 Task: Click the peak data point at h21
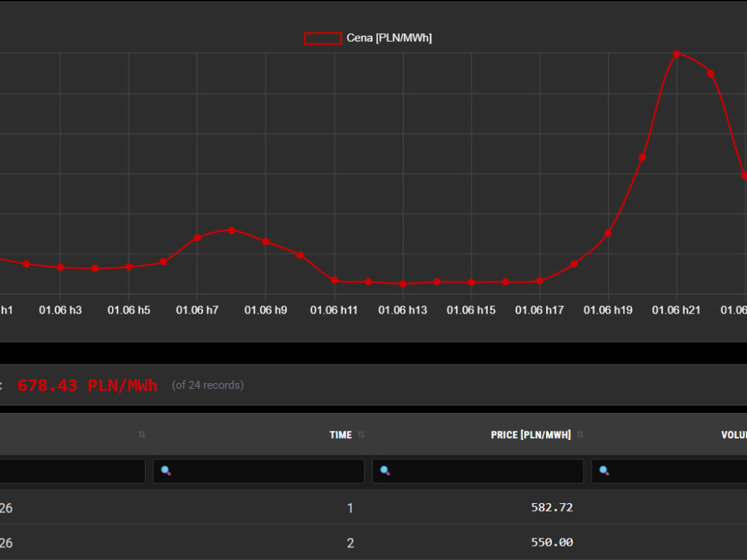pos(677,55)
